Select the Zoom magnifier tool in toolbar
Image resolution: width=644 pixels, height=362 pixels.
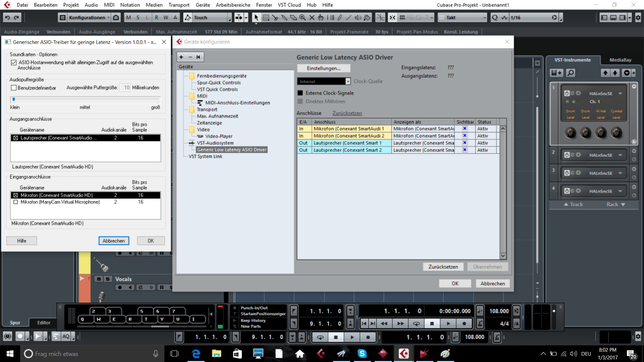[302, 18]
